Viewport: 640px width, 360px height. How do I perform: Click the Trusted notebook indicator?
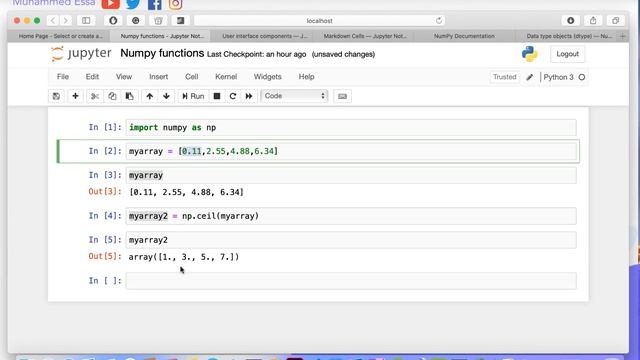coord(504,77)
